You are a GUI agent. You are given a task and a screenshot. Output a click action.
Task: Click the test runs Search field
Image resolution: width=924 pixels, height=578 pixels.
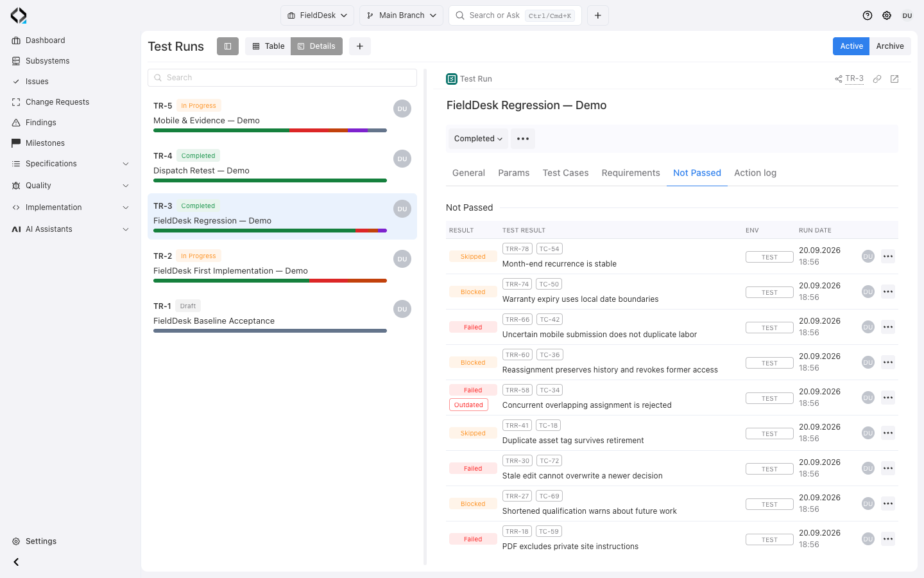[282, 78]
